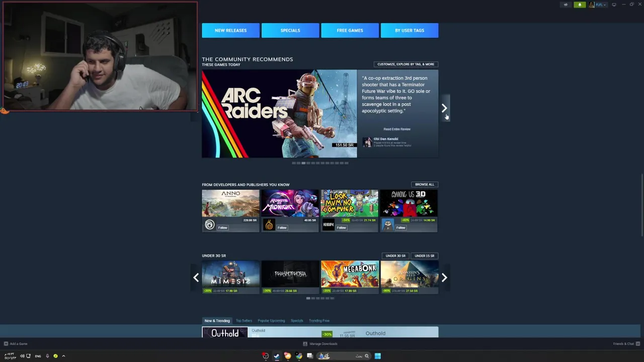Click the 229.00 SR Anno price

tap(250, 220)
